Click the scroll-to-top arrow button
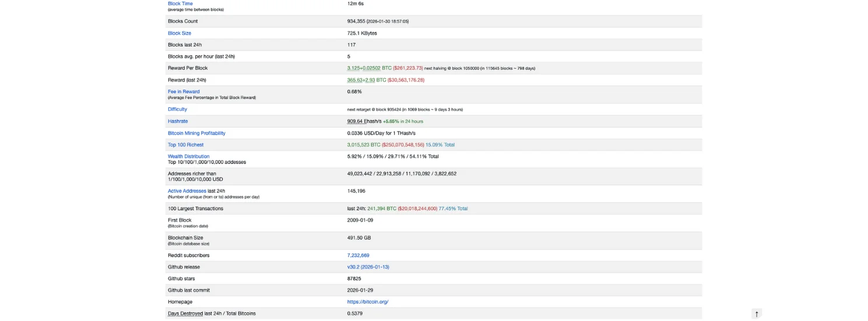This screenshot has width=868, height=321. [x=757, y=314]
